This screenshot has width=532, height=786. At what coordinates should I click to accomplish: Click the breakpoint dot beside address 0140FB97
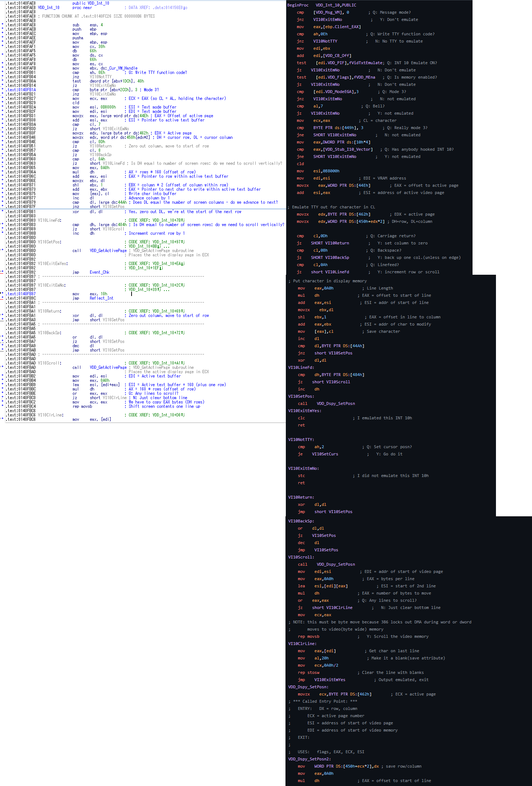pyautogui.click(x=3, y=294)
